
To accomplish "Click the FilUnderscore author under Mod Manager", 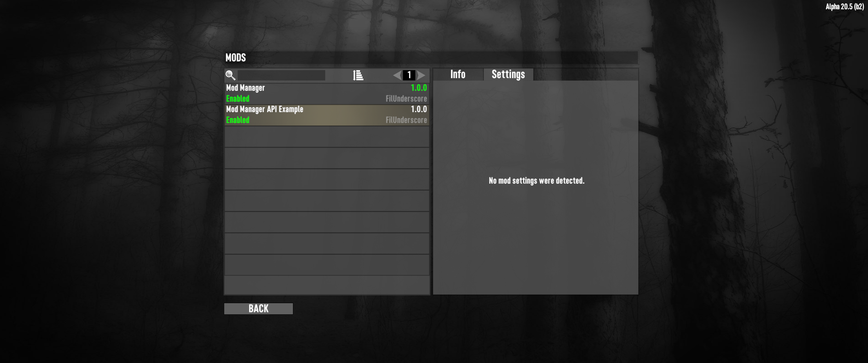I will coord(406,99).
